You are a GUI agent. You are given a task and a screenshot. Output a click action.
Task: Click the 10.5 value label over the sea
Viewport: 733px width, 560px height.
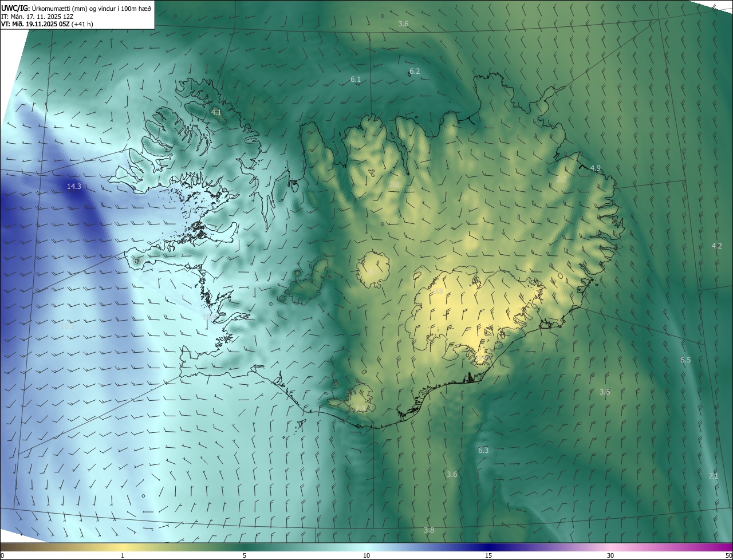click(68, 326)
